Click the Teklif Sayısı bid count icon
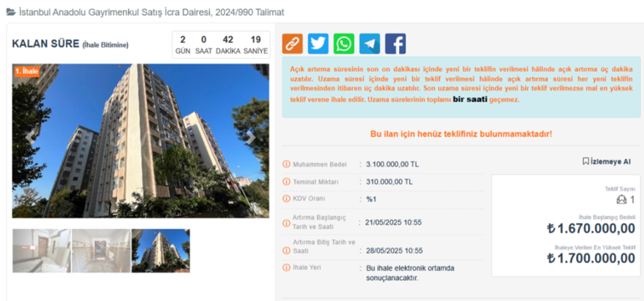 621,200
